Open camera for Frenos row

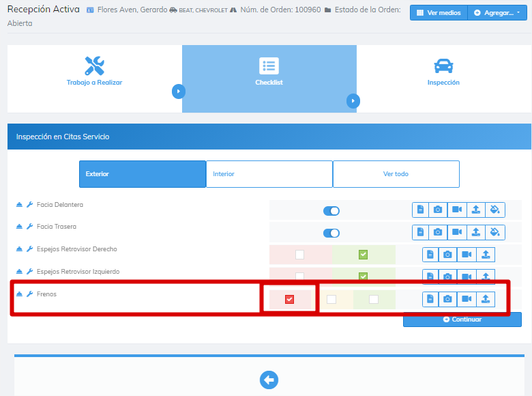(447, 298)
